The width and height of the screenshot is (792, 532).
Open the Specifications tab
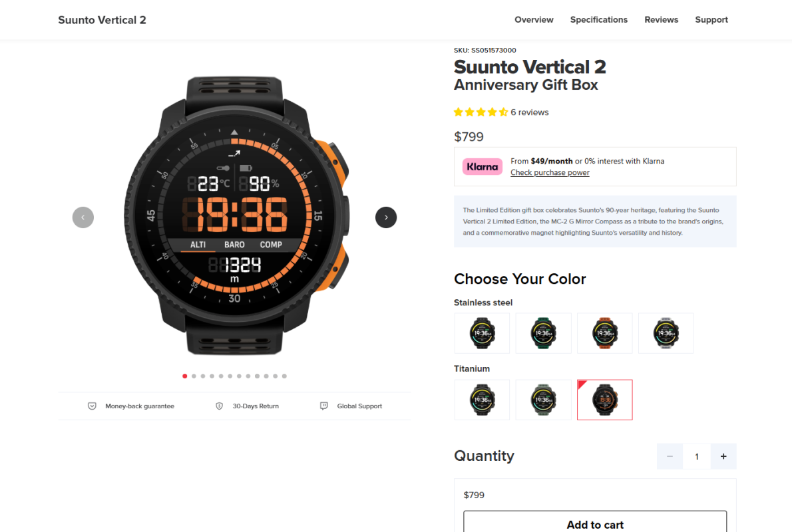coord(598,20)
